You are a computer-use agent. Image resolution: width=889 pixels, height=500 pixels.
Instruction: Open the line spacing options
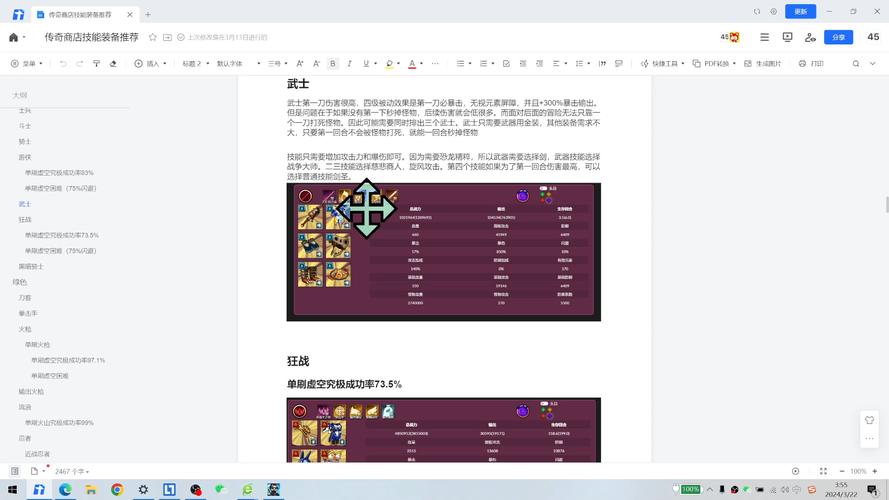tap(582, 63)
